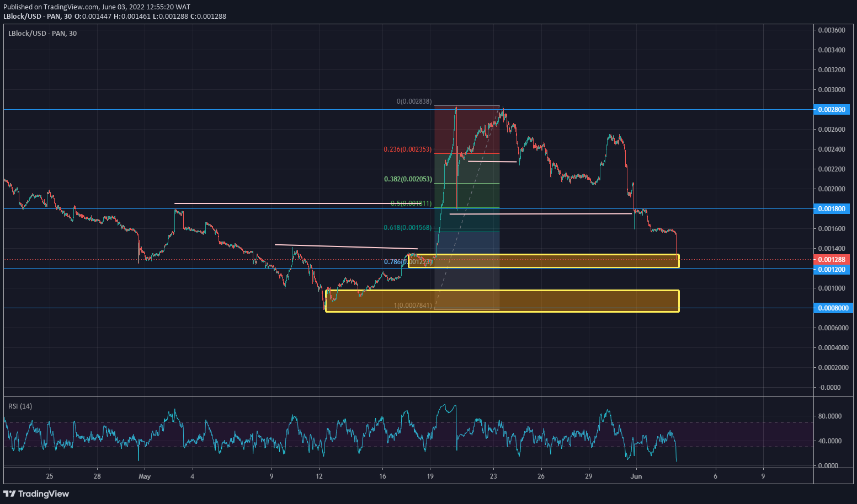Select the red Fibonacci zone above 0.236
The image size is (857, 504).
click(x=467, y=130)
